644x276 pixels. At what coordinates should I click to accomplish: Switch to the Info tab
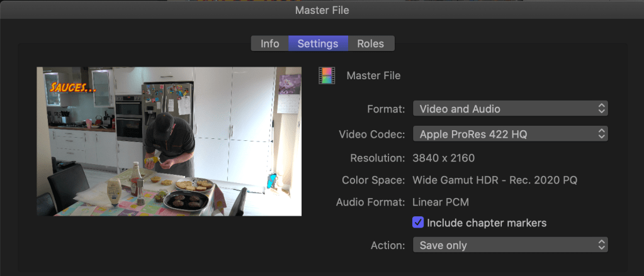click(269, 43)
